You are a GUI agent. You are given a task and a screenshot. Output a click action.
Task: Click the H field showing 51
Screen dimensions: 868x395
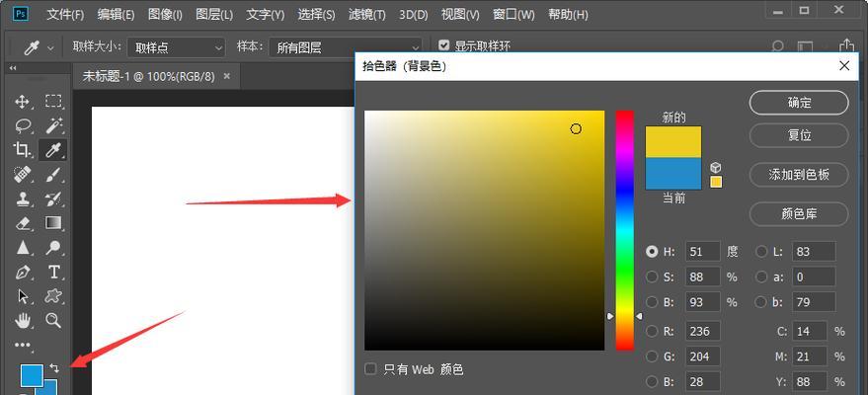[x=702, y=251]
